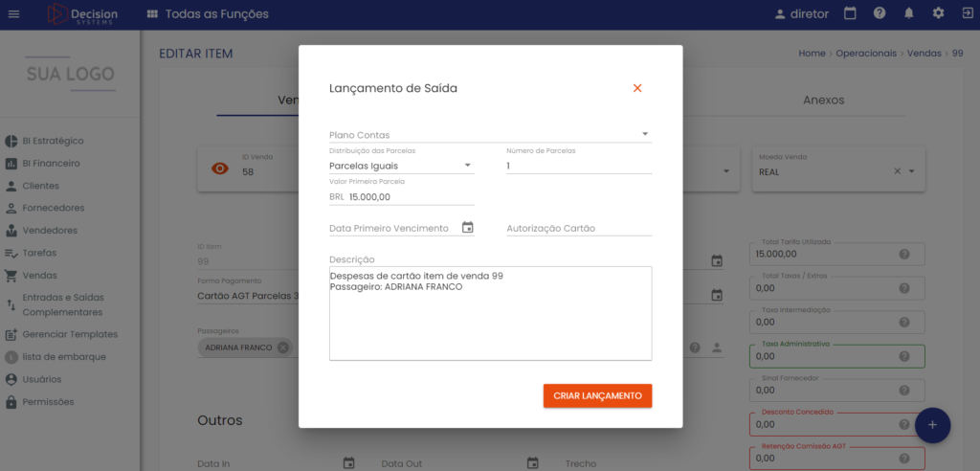
Task: Edit the Valor Primeira Parcela amount
Action: pos(402,197)
